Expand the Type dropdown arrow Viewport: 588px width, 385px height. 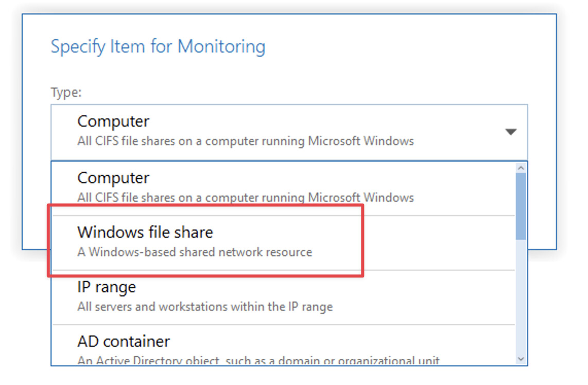[510, 132]
